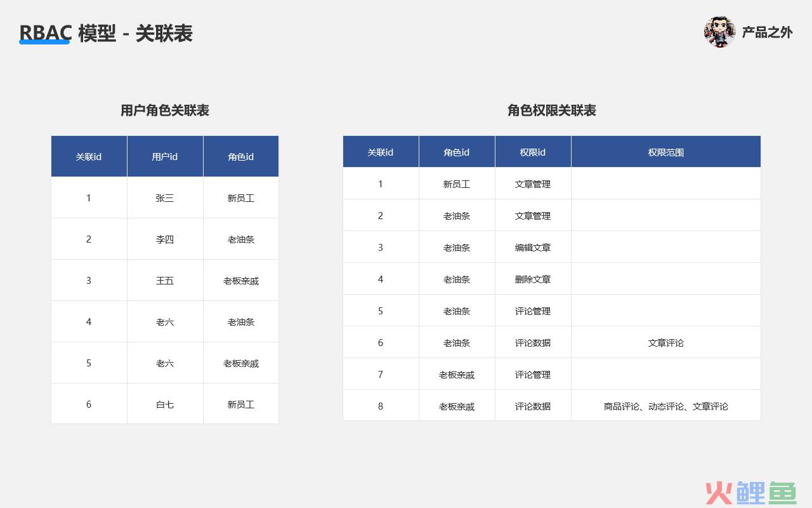
Task: Select 老六 in the row with 老板亲戚
Action: pyautogui.click(x=165, y=363)
